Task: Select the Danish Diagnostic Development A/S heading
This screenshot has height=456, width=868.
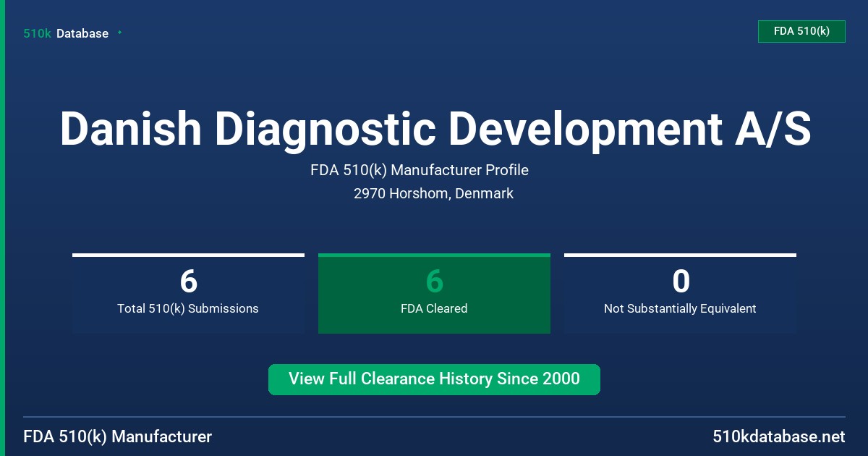Action: (435, 130)
